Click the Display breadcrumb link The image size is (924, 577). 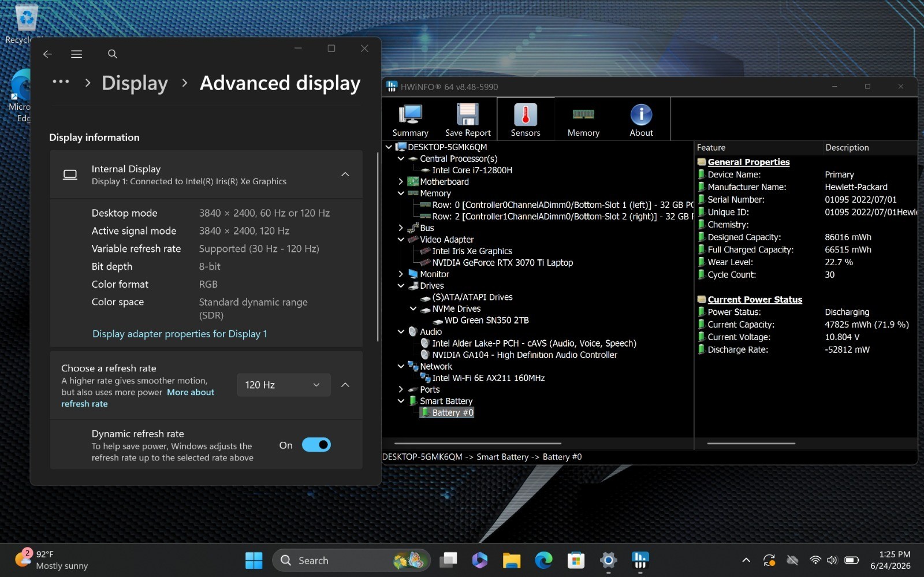coord(135,83)
